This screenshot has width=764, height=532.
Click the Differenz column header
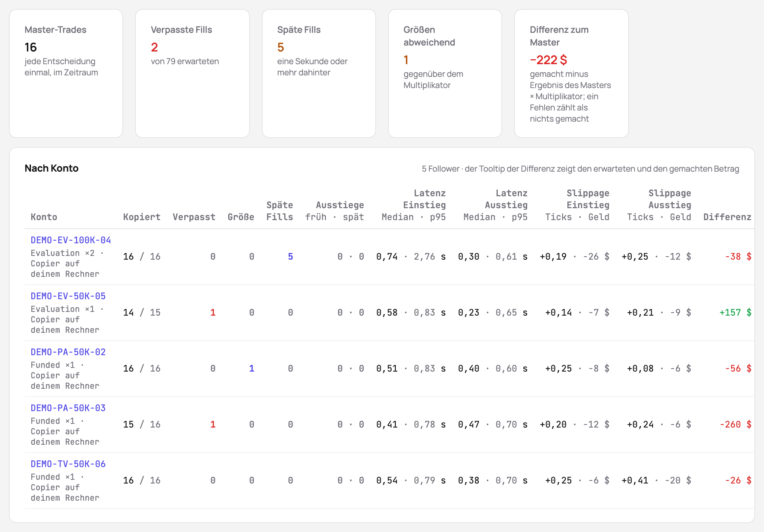727,217
